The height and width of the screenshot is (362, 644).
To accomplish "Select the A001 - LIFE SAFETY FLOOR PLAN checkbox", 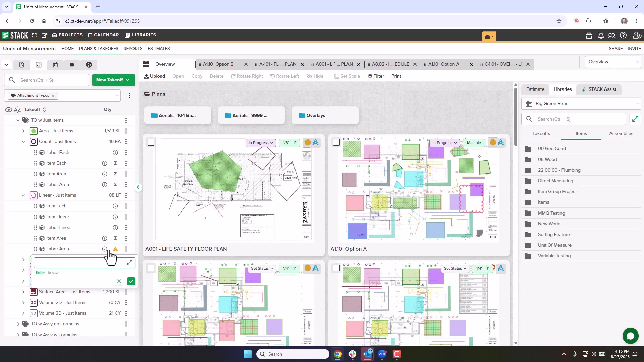I will click(x=151, y=143).
